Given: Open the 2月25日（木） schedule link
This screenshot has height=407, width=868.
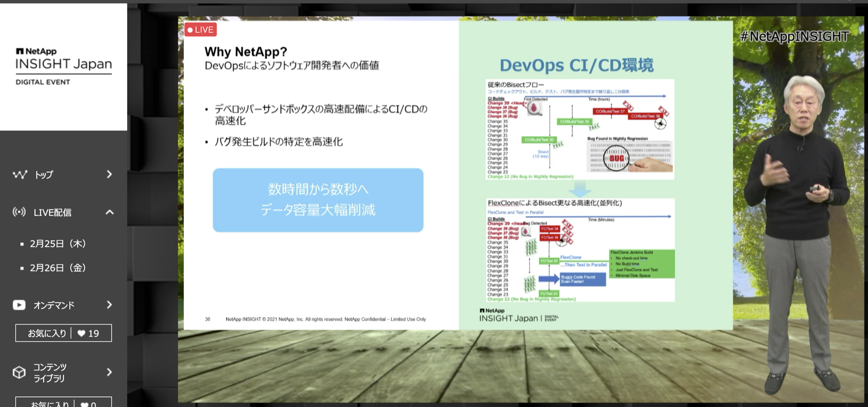Looking at the screenshot, I should [x=57, y=244].
